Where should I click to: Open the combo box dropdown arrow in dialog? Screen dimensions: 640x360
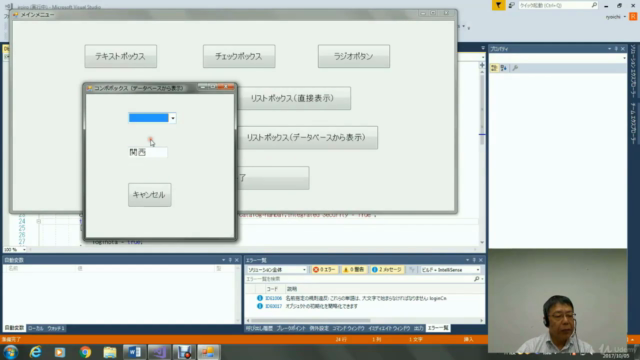click(173, 118)
